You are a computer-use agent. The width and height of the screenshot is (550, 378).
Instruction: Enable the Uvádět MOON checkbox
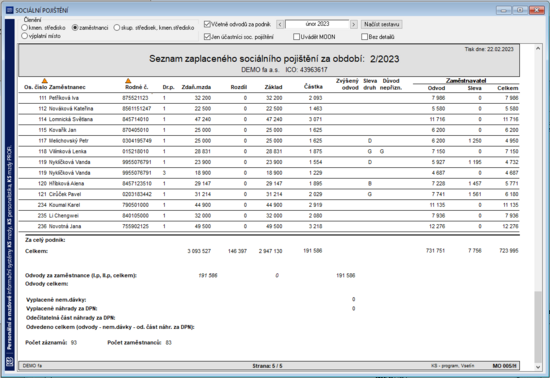[x=296, y=36]
